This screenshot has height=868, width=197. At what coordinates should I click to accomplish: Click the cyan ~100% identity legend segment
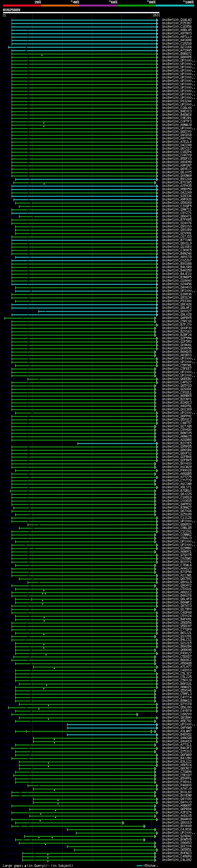[175, 6]
